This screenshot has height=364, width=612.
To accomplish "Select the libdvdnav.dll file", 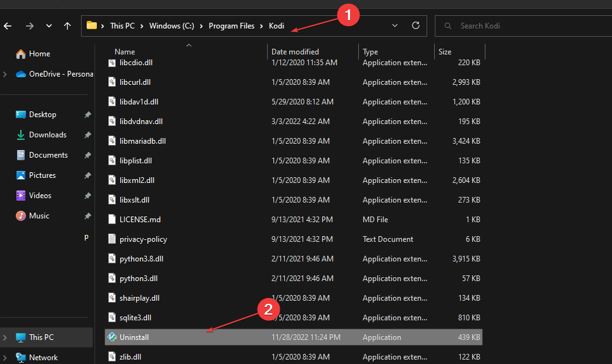I will coord(141,122).
